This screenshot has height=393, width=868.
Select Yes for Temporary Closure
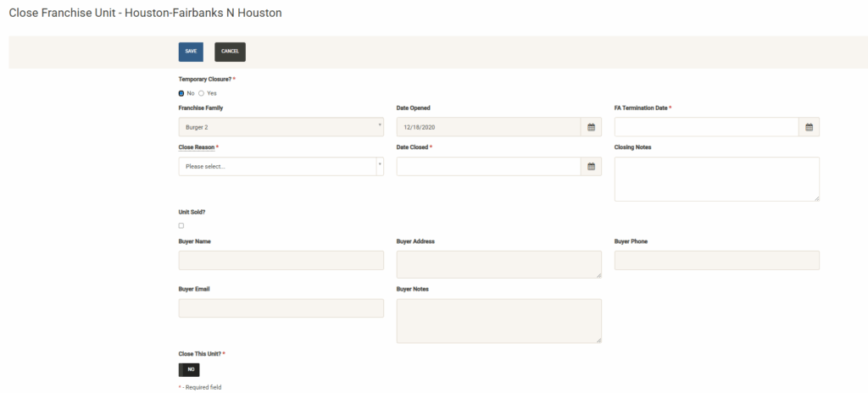tap(202, 93)
